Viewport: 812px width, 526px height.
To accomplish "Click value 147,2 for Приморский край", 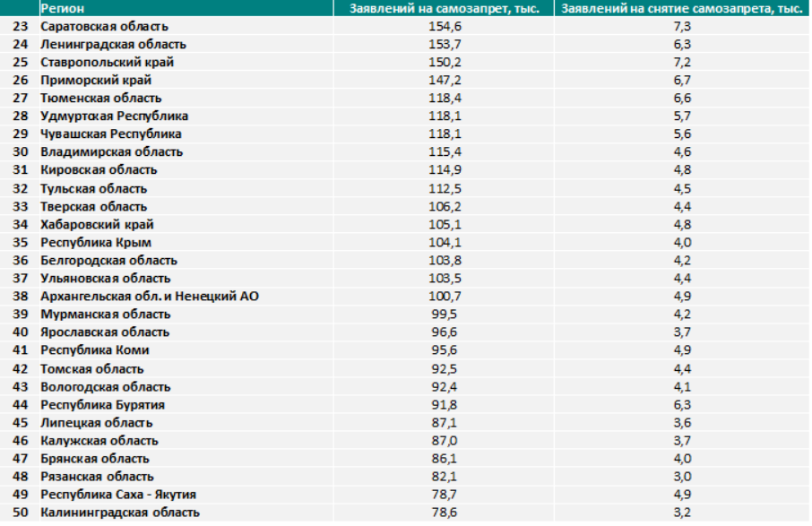I will click(445, 81).
